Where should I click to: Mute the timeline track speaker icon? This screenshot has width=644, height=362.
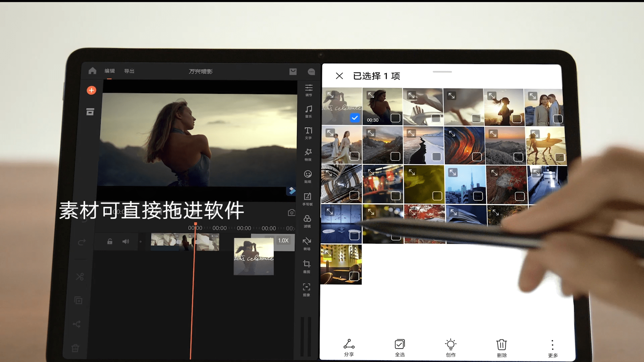(126, 241)
